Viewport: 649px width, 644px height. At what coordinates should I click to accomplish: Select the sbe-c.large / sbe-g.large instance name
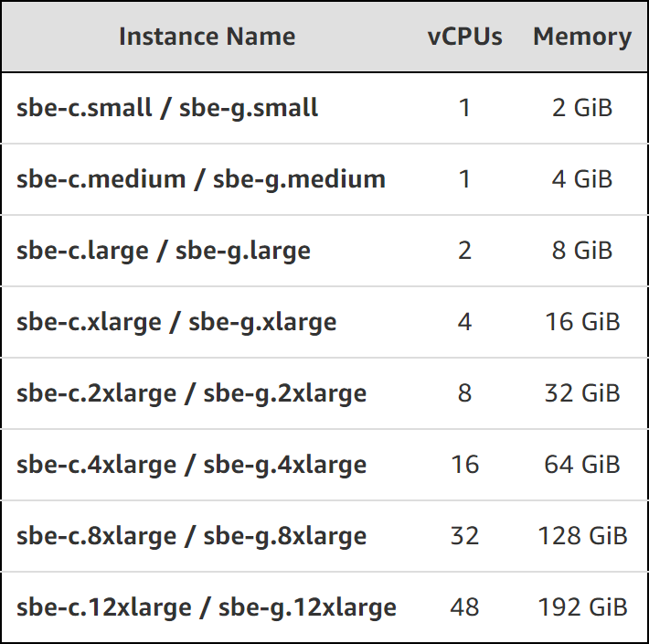click(x=163, y=251)
